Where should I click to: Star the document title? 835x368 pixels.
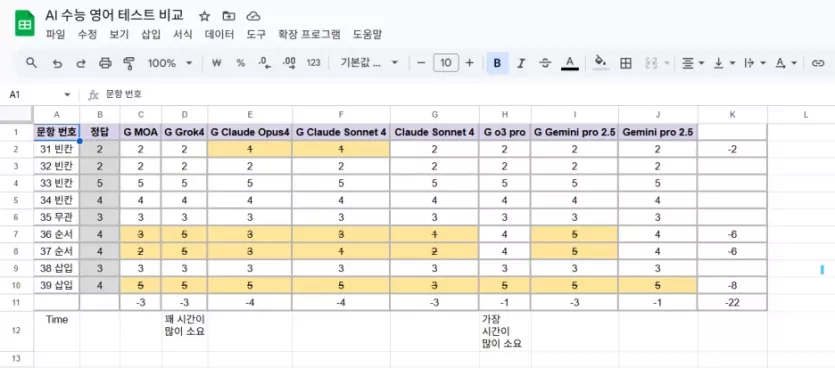(204, 16)
